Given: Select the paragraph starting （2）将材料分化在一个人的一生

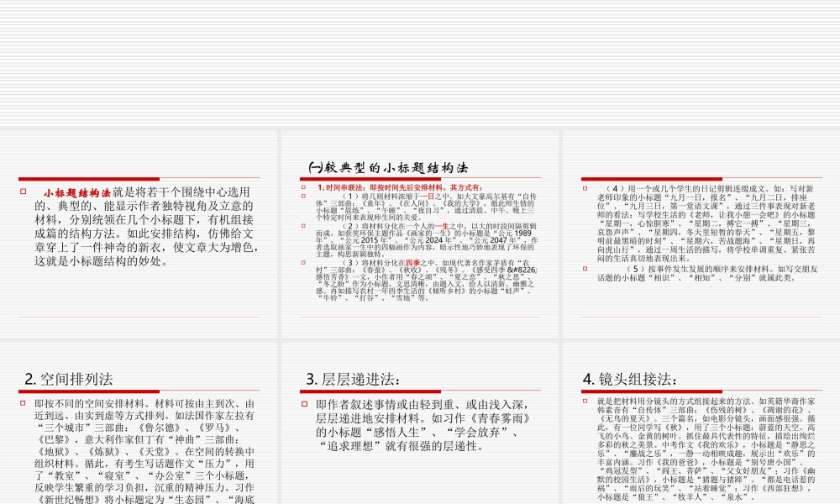Looking at the screenshot, I should pyautogui.click(x=427, y=240).
